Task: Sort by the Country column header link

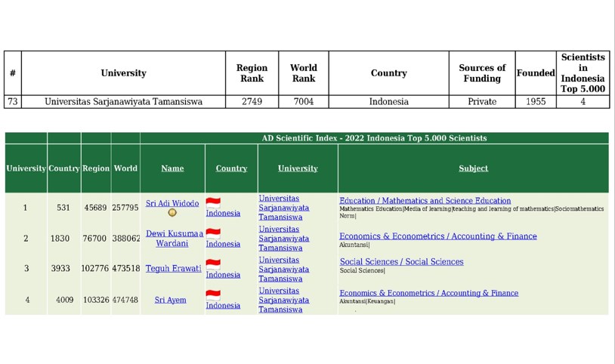Action: click(x=231, y=168)
